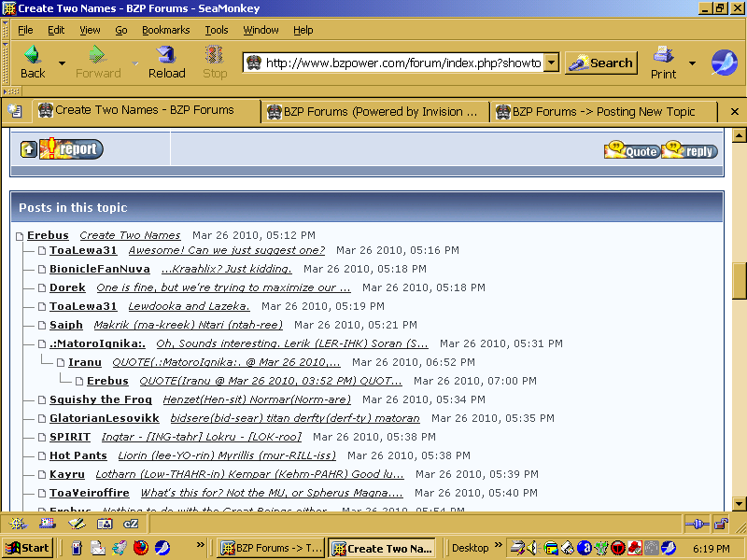Open Squishy the Frog profile link

click(x=101, y=399)
